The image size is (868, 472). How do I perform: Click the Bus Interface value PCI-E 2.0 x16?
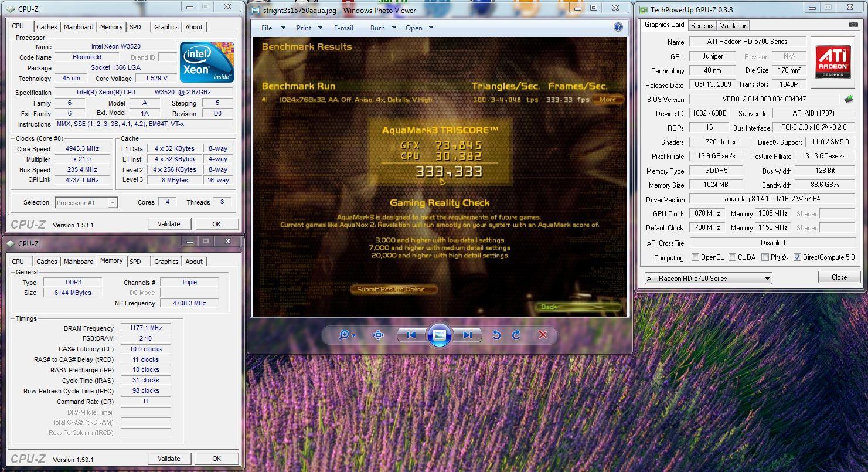[x=813, y=127]
